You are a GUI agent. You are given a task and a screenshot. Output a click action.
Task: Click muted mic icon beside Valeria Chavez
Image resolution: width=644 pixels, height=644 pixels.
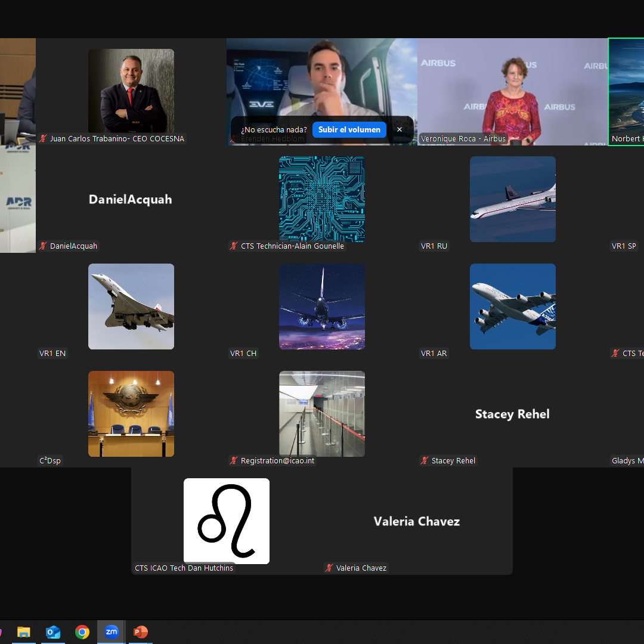pos(329,568)
